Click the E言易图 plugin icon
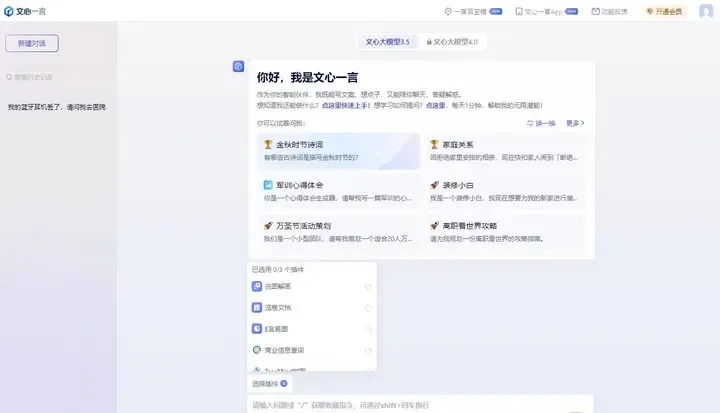Screen dimensions: 720x413 (257, 328)
